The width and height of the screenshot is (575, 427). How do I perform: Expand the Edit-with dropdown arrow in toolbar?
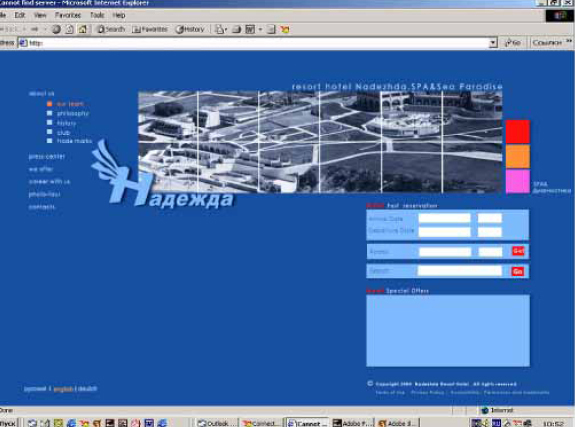pos(260,29)
